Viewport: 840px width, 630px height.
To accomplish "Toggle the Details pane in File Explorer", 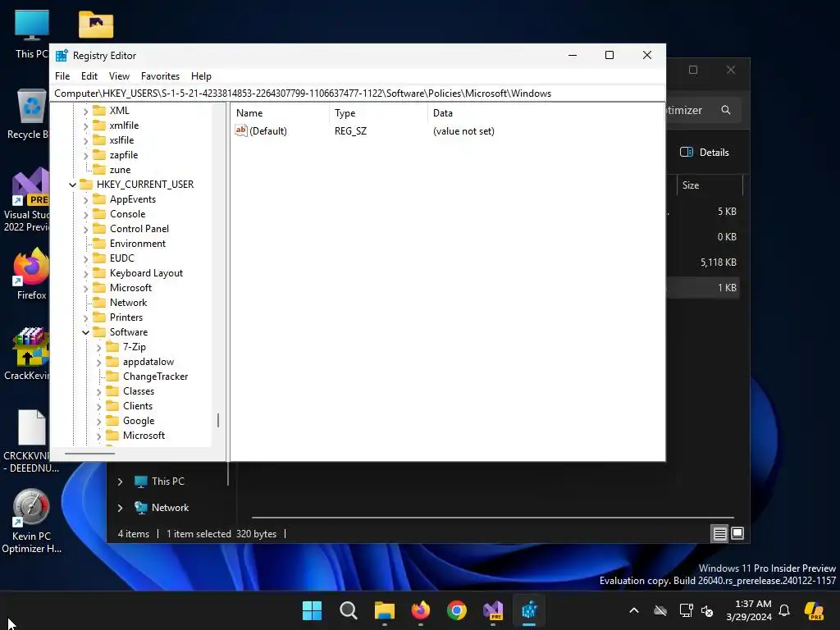I will pyautogui.click(x=705, y=152).
